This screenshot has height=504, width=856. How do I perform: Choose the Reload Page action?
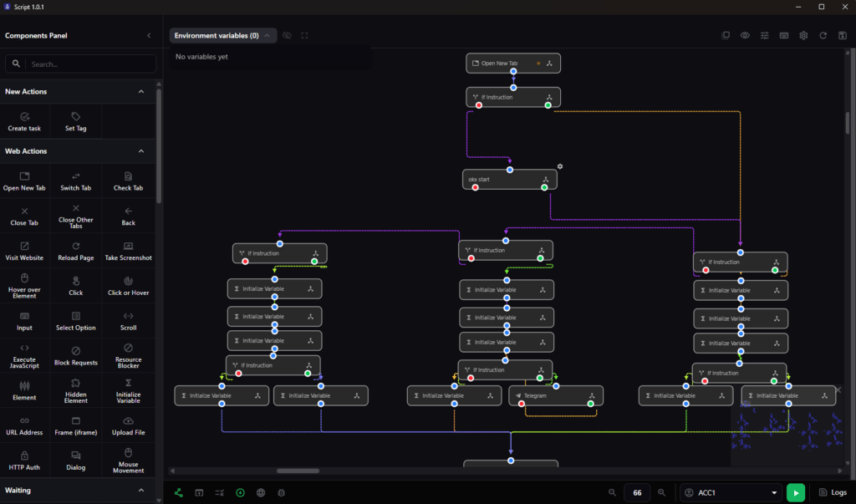point(76,252)
